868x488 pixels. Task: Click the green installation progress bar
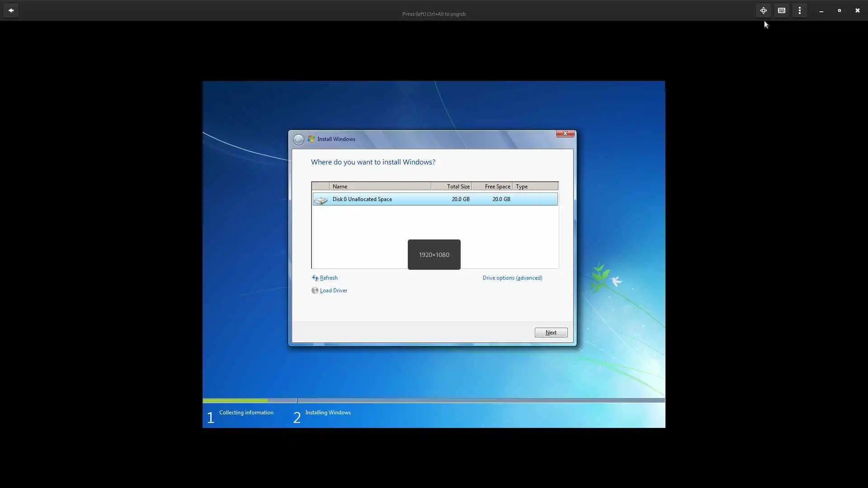pos(235,400)
